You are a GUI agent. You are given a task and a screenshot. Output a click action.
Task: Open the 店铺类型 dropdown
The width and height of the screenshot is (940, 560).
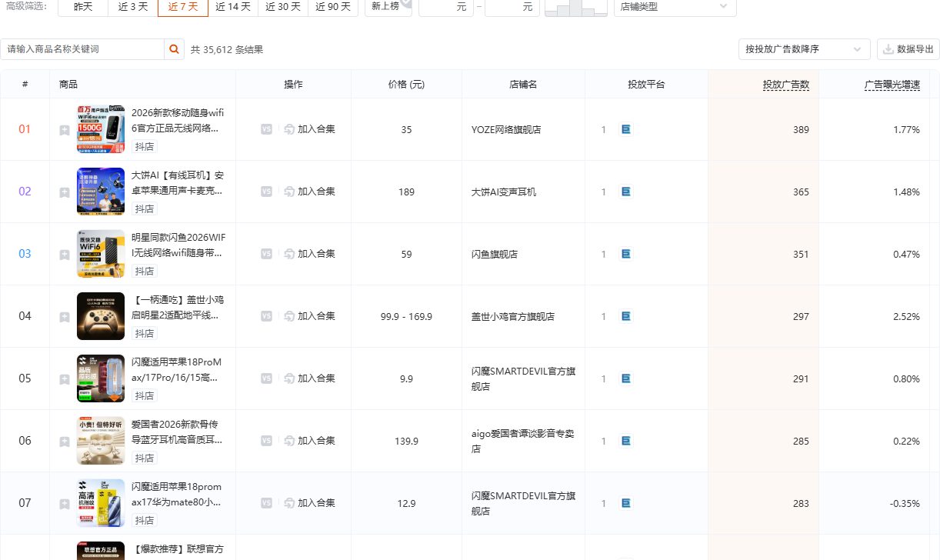(x=675, y=7)
